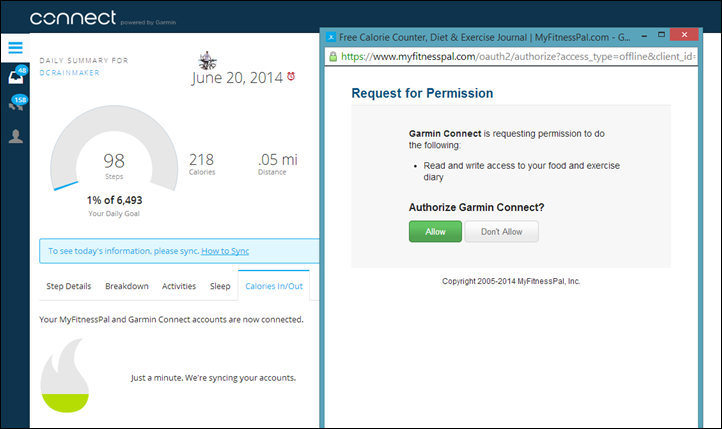
Task: Click the steps progress gauge
Action: 114,150
